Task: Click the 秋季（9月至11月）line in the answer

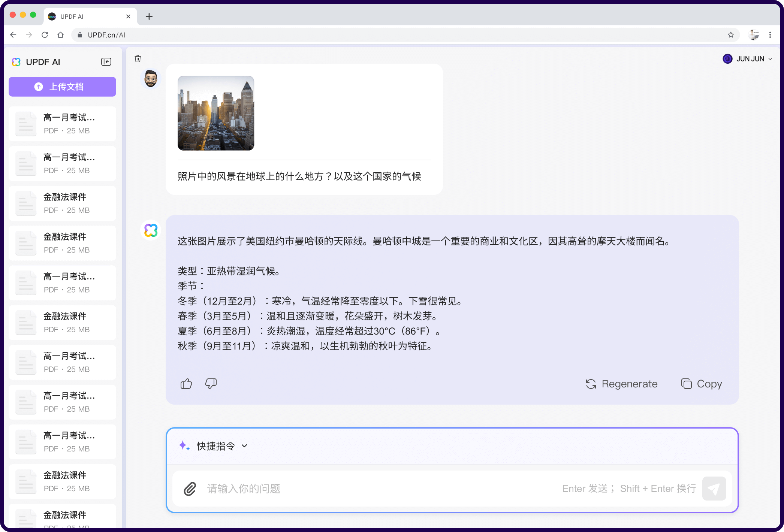Action: [x=305, y=346]
